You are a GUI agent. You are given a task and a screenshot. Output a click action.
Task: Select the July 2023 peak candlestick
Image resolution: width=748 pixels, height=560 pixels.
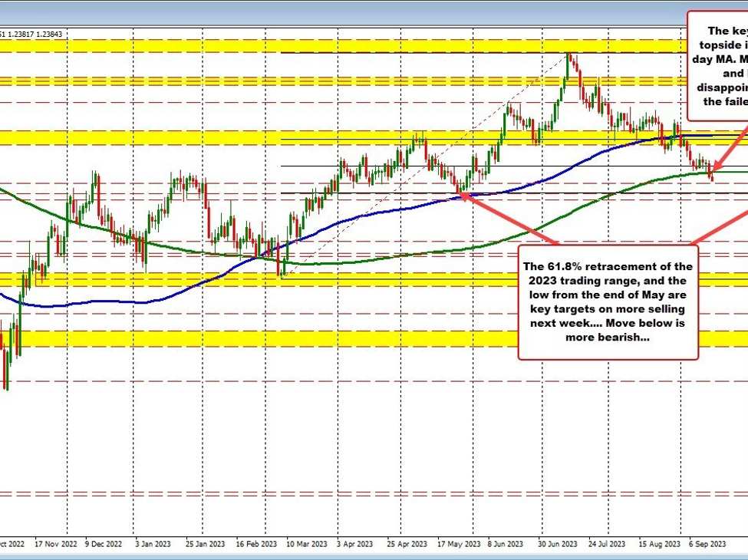tap(568, 60)
